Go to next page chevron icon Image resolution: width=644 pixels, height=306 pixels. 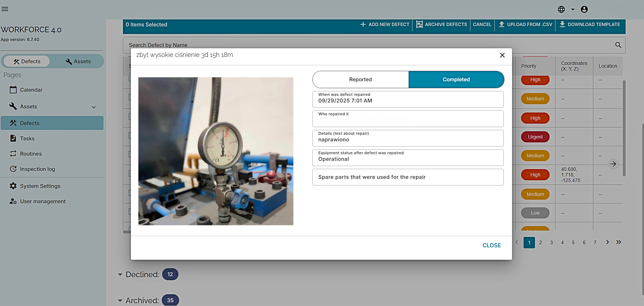[607, 242]
